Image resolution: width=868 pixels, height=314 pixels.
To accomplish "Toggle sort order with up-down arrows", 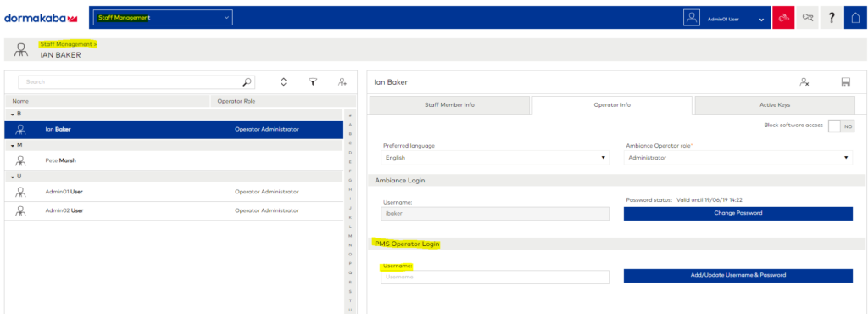I will tap(283, 82).
